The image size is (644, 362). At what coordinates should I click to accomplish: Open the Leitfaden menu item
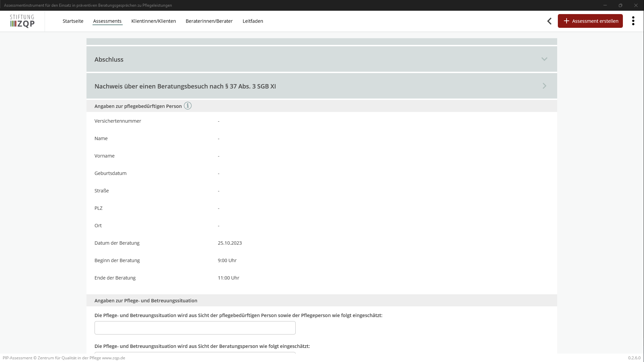tap(253, 21)
